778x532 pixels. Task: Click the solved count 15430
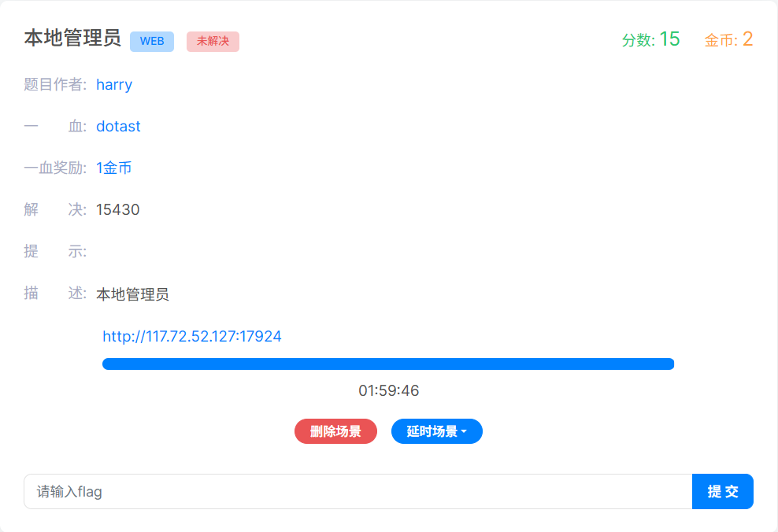[117, 209]
